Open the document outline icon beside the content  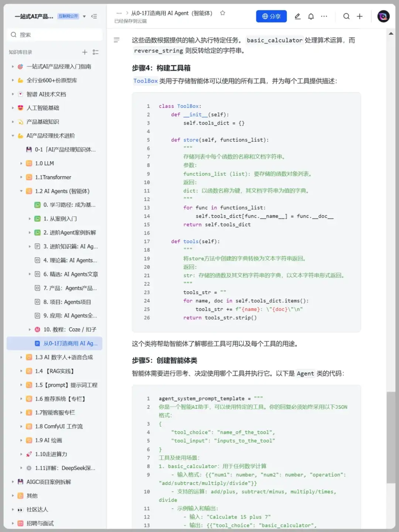[116, 40]
